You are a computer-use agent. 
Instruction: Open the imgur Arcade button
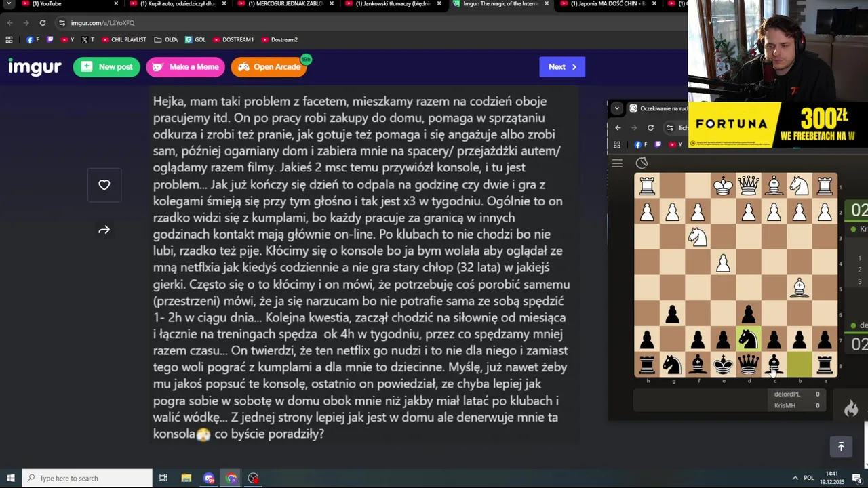(x=269, y=67)
